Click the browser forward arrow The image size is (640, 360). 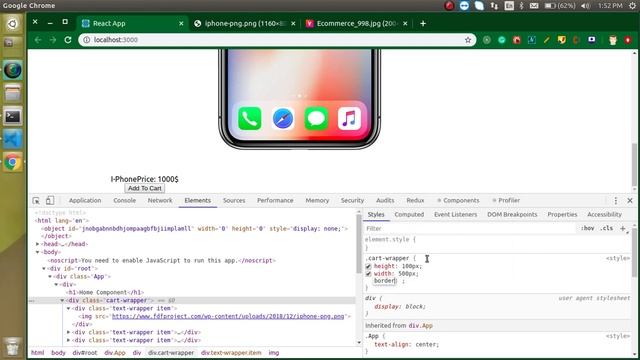pyautogui.click(x=53, y=40)
